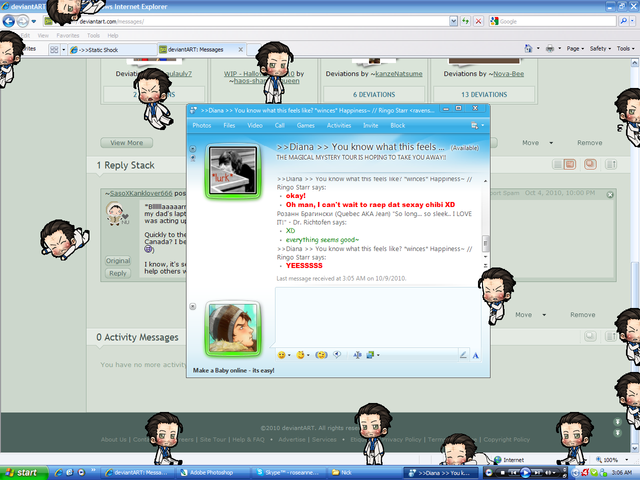Open the Adobe Photoshop taskbar item
This screenshot has height=480, width=640.
click(x=212, y=473)
